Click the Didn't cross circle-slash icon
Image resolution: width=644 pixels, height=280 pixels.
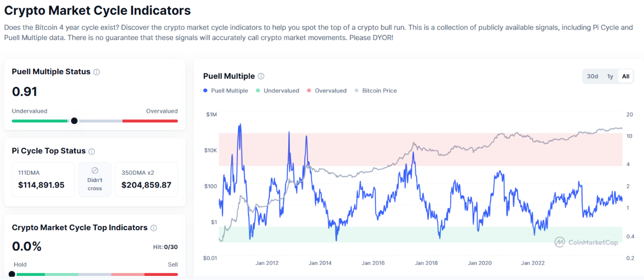tap(95, 171)
